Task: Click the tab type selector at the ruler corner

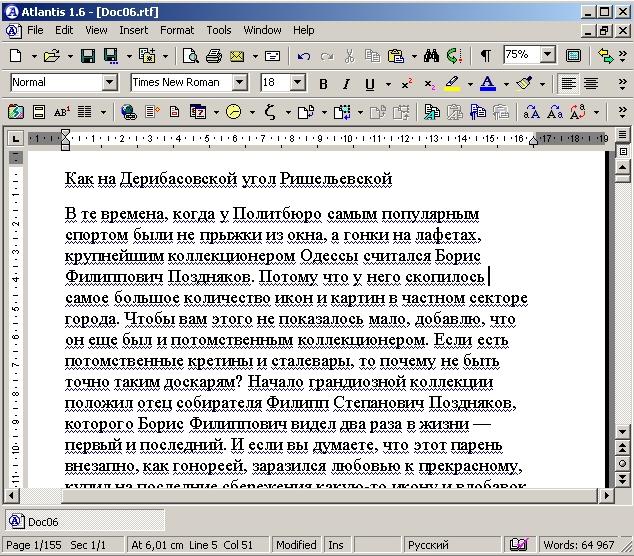Action: coord(15,139)
